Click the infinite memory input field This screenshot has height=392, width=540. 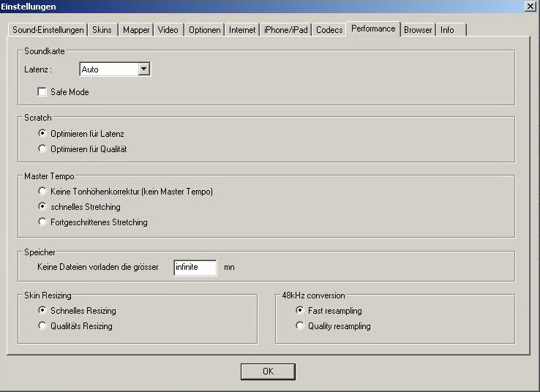(195, 268)
